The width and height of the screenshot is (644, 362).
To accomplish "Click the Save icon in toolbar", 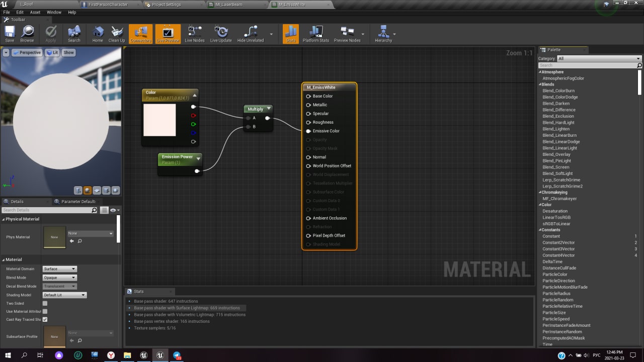I will click(x=10, y=34).
